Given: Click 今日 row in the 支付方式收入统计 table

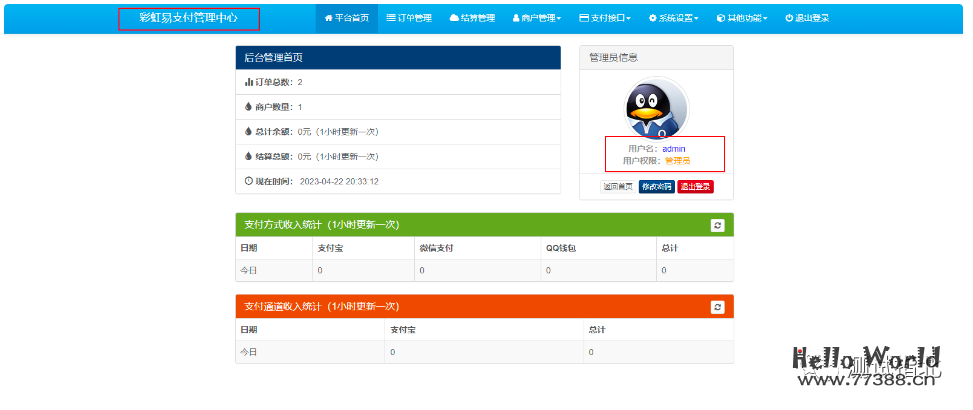Looking at the screenshot, I should click(x=485, y=270).
